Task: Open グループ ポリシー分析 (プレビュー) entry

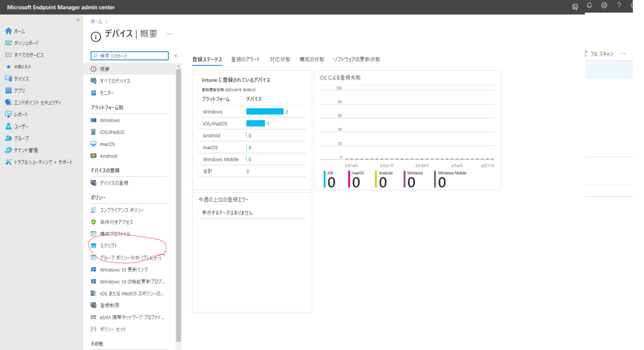Action: 129,258
